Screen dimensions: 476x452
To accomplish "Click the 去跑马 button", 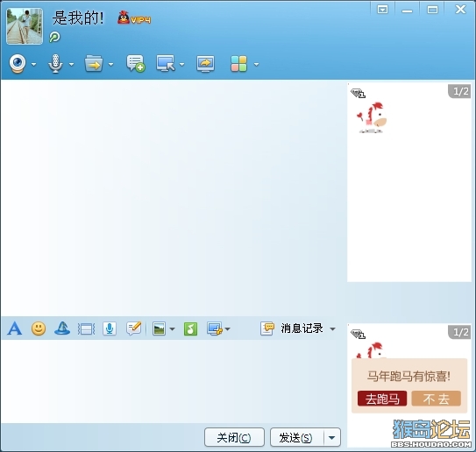I will 382,399.
